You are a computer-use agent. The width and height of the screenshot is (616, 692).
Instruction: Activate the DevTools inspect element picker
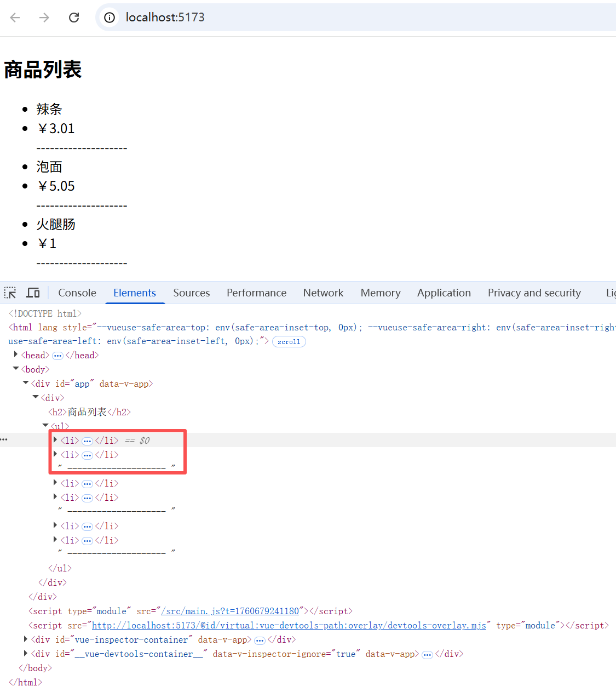point(10,293)
